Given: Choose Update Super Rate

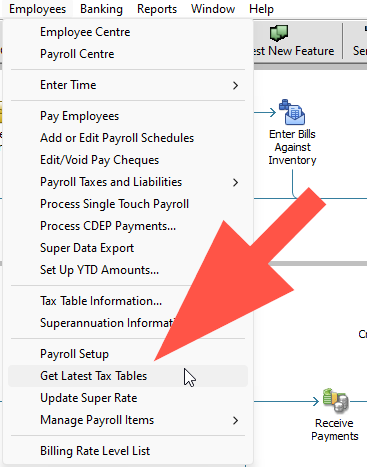Looking at the screenshot, I should (x=128, y=398).
